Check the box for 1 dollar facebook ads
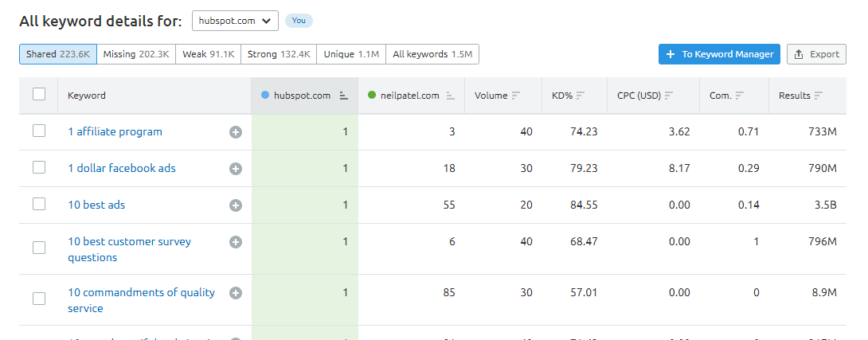The height and width of the screenshot is (340, 868). [x=39, y=167]
